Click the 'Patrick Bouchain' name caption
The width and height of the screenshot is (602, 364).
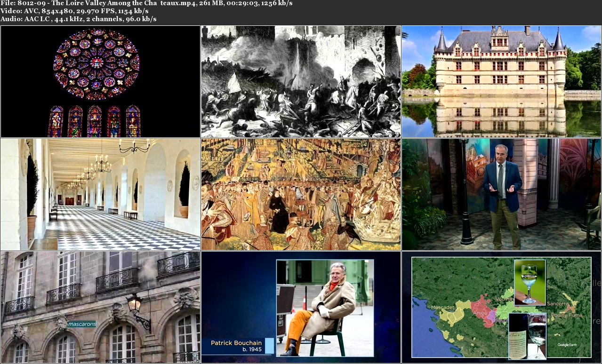click(x=236, y=343)
